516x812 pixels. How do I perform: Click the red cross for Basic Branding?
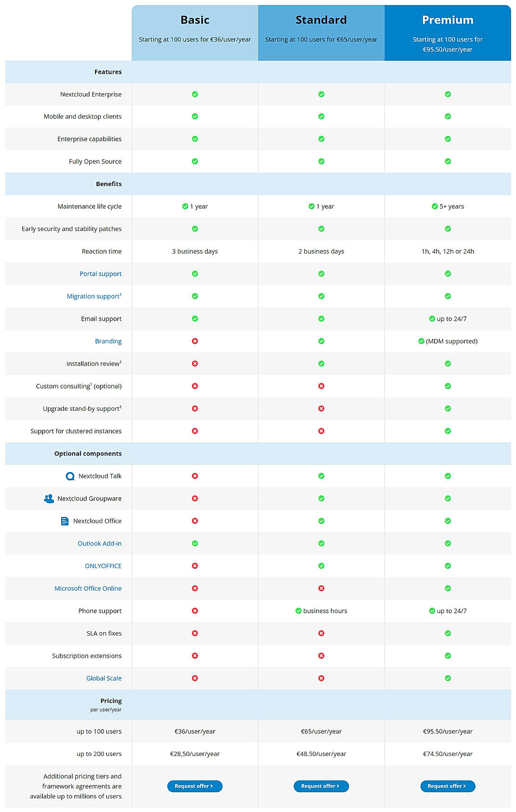click(195, 341)
